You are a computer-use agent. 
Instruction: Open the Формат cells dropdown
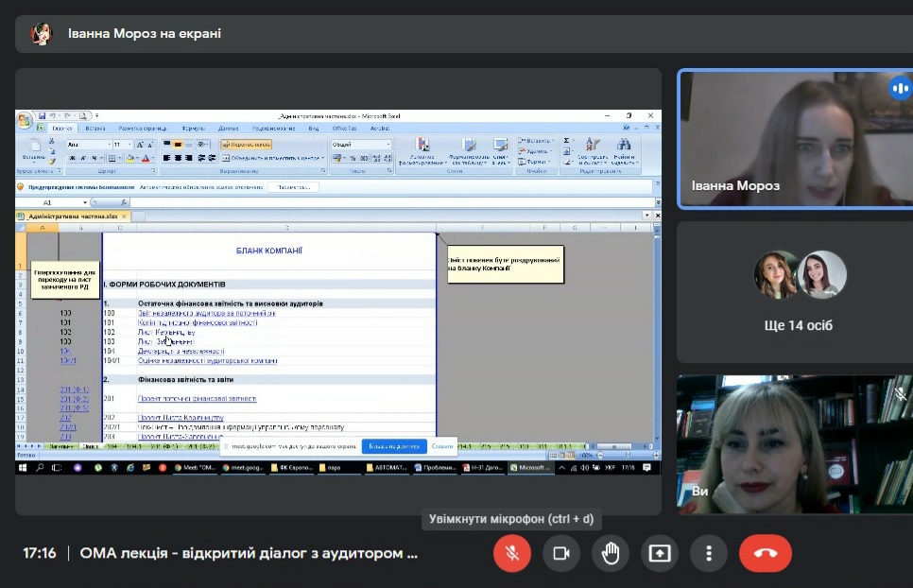click(x=535, y=162)
